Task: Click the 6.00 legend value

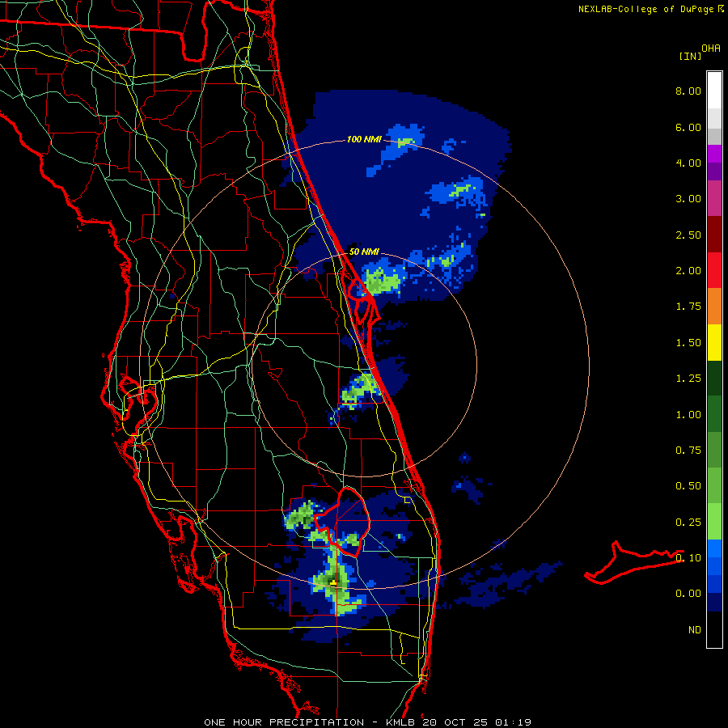Action: pyautogui.click(x=688, y=127)
